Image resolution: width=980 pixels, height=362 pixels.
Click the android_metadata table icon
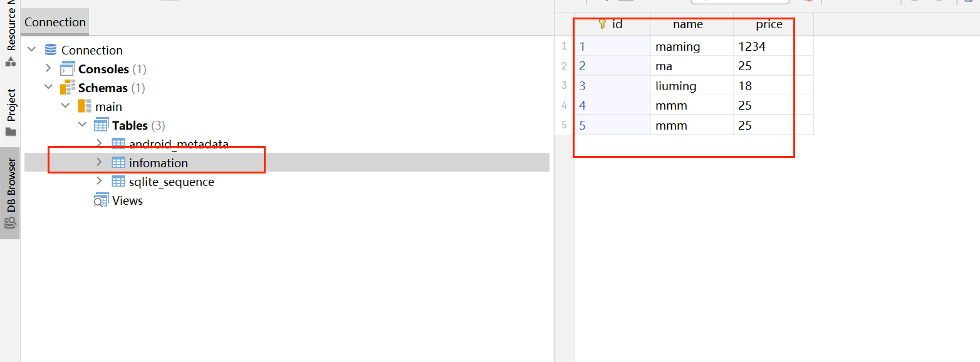coord(118,144)
